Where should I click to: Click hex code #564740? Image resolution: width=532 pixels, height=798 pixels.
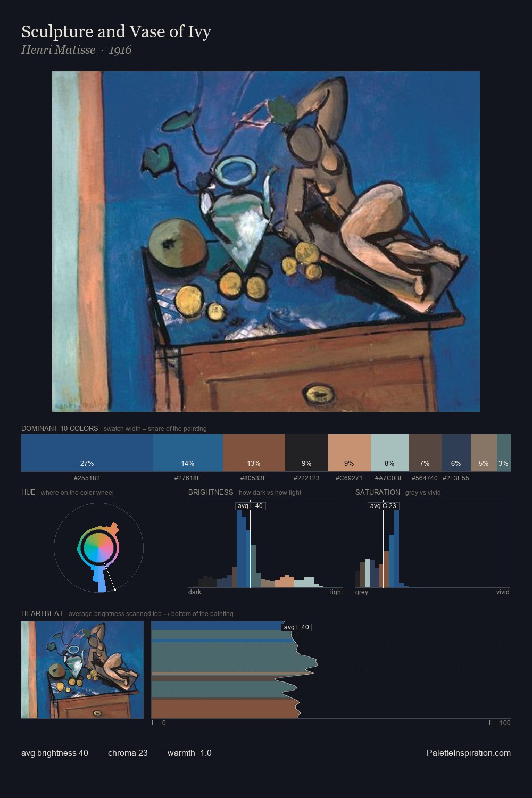click(425, 478)
